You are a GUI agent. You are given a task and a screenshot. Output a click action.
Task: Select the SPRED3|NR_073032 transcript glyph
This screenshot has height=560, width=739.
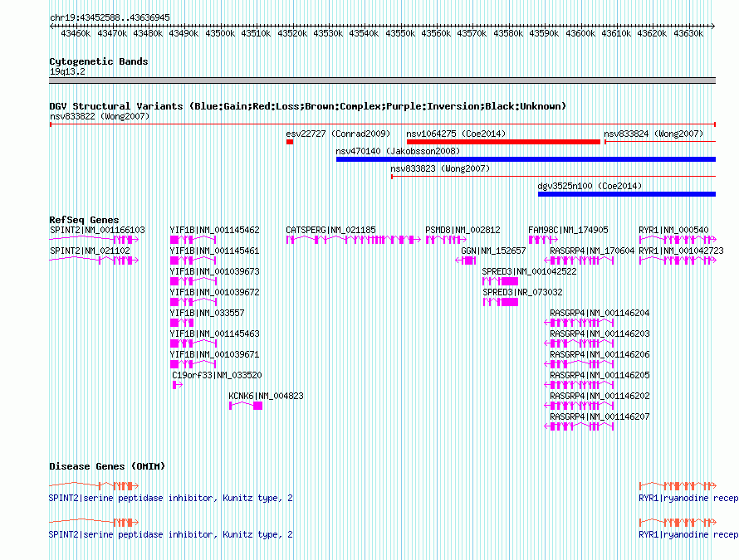501,302
